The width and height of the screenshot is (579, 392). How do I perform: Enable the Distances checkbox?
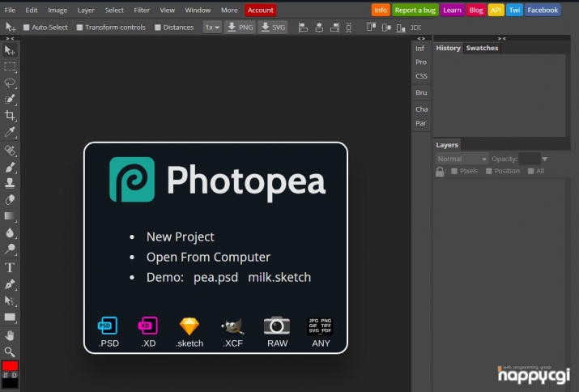click(x=158, y=28)
